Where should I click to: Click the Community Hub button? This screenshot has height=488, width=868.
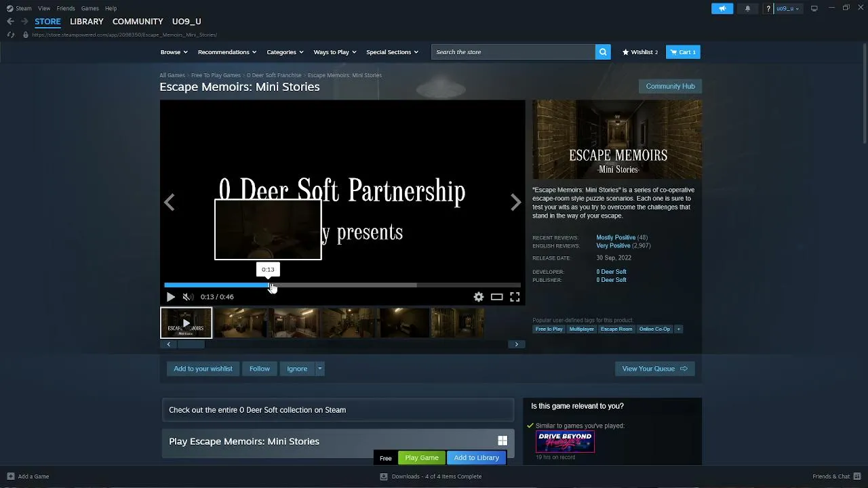(670, 86)
